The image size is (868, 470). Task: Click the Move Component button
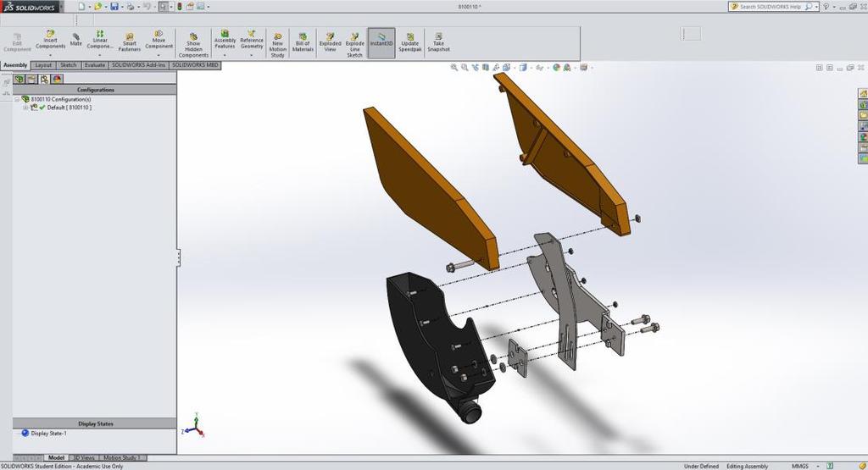pyautogui.click(x=159, y=40)
